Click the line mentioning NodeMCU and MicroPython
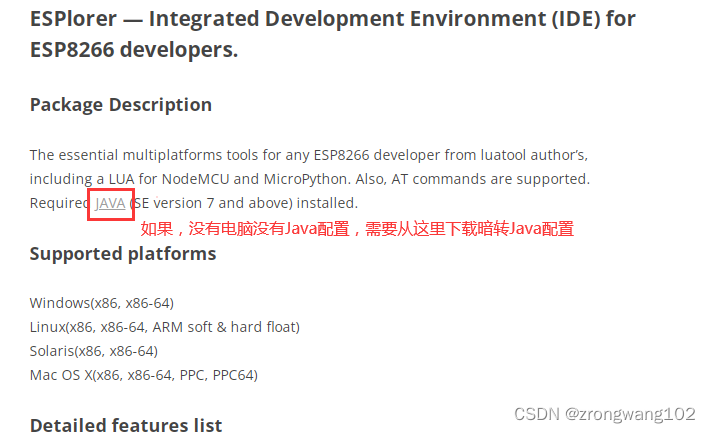710x433 pixels. pyautogui.click(x=310, y=179)
